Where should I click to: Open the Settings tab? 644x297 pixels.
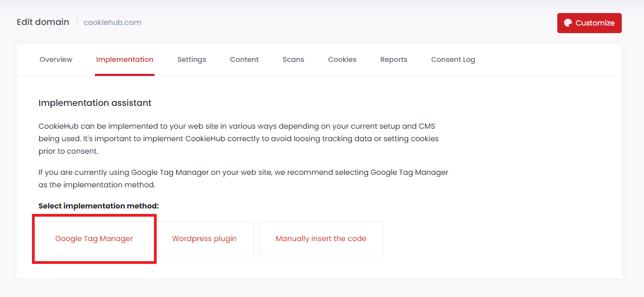191,60
